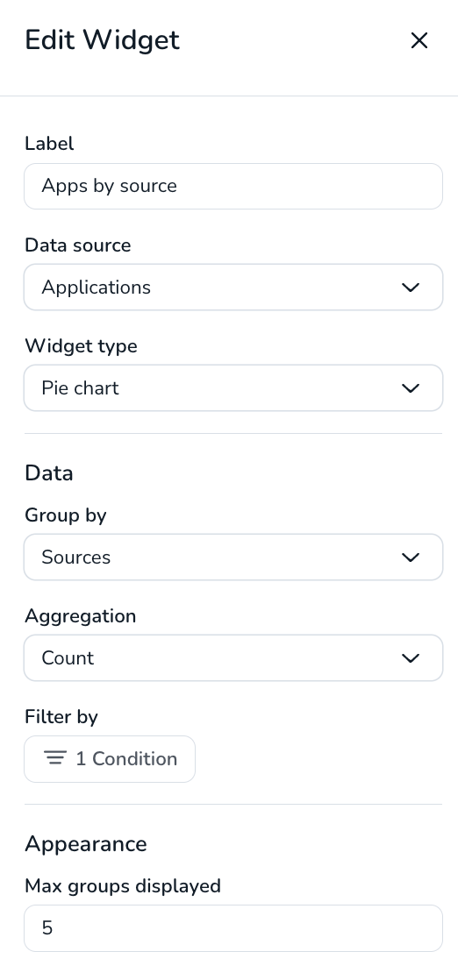Viewport: 458px width, 980px height.
Task: Open the Applications data source dropdown
Action: click(233, 288)
